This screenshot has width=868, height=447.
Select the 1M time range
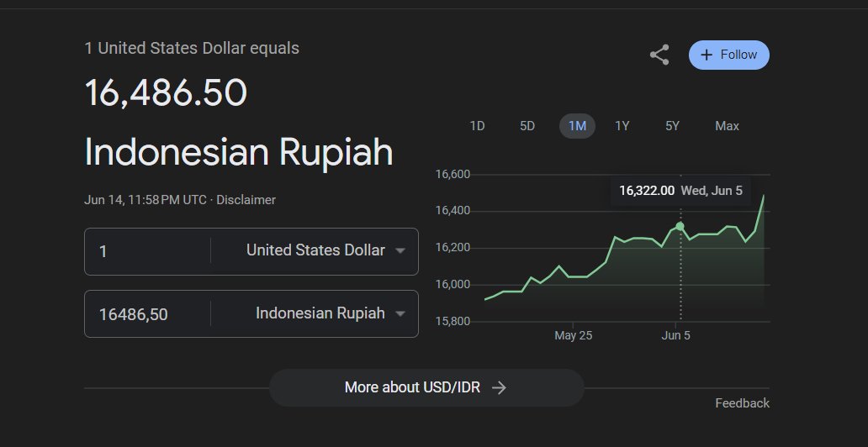click(x=577, y=126)
